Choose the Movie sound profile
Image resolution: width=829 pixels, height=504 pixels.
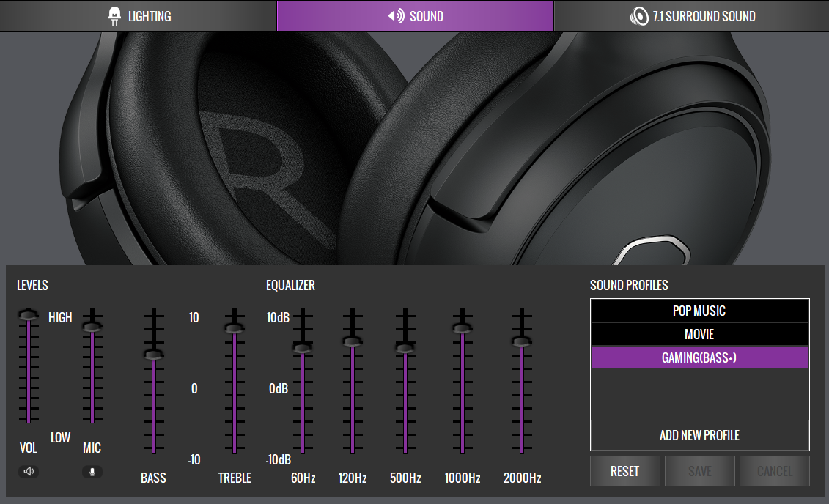(x=699, y=334)
